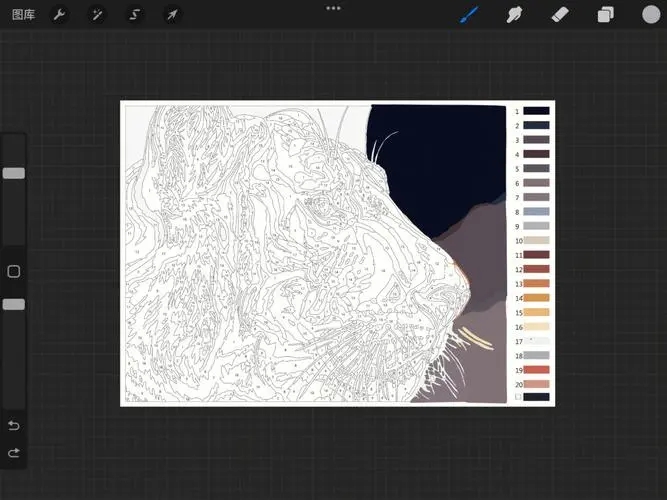Pick the red palette swatch number 19

click(x=537, y=370)
